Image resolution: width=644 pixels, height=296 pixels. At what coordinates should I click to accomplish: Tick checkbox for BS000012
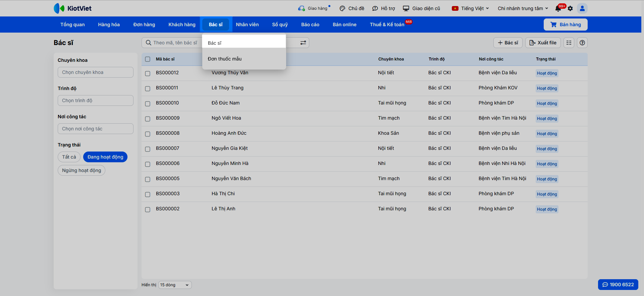[x=148, y=73]
